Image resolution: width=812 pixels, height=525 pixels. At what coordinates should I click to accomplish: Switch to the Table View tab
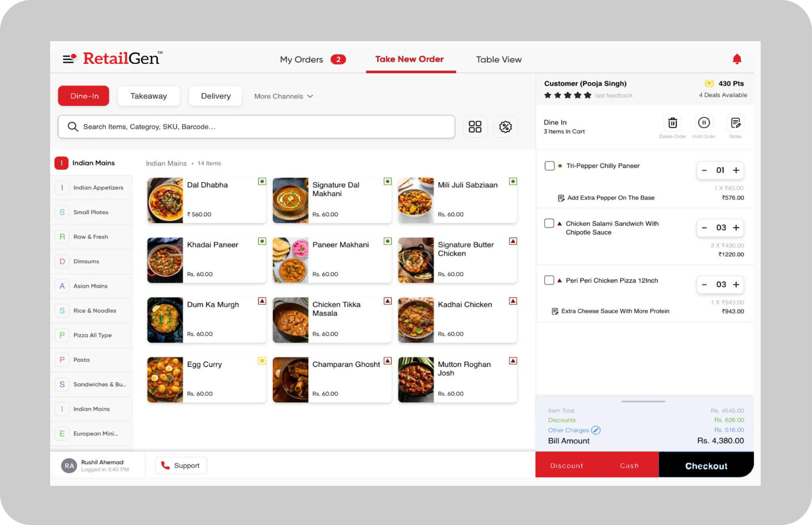click(x=498, y=60)
